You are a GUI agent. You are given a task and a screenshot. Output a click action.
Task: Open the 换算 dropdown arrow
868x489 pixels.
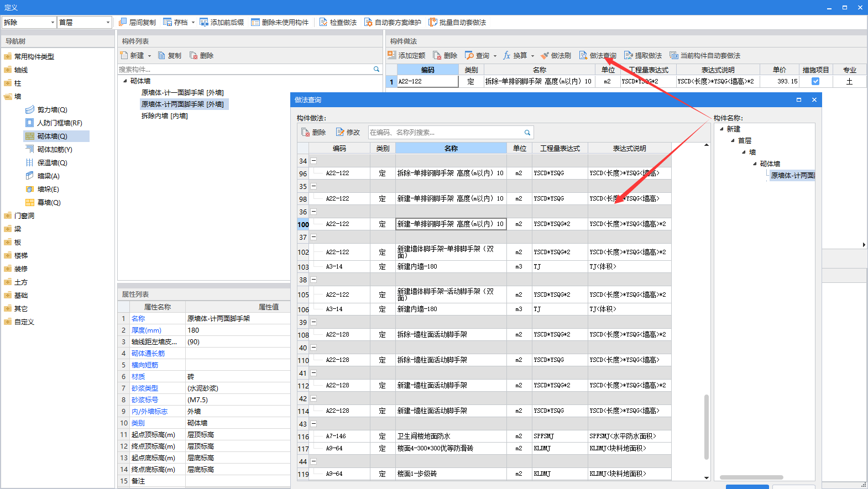532,56
